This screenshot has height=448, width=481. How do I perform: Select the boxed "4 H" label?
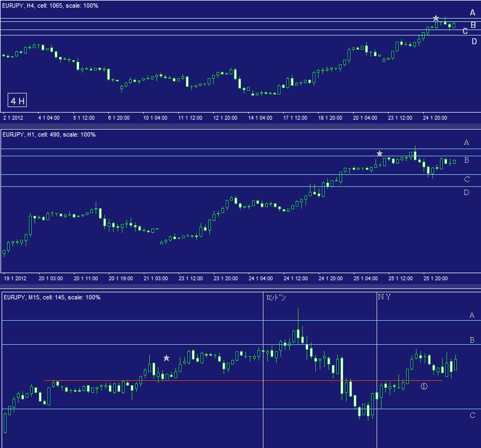coord(17,101)
